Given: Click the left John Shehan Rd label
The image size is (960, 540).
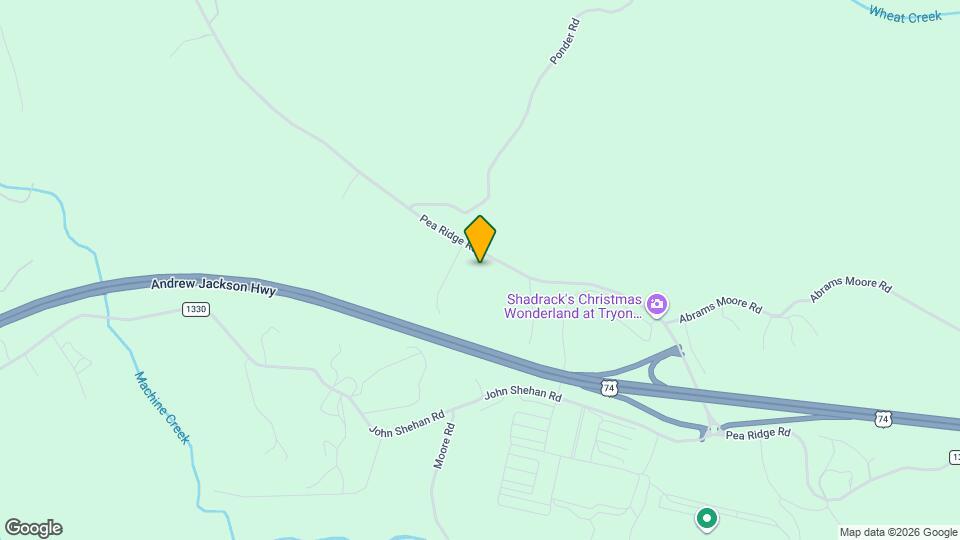Looking at the screenshot, I should pos(407,424).
